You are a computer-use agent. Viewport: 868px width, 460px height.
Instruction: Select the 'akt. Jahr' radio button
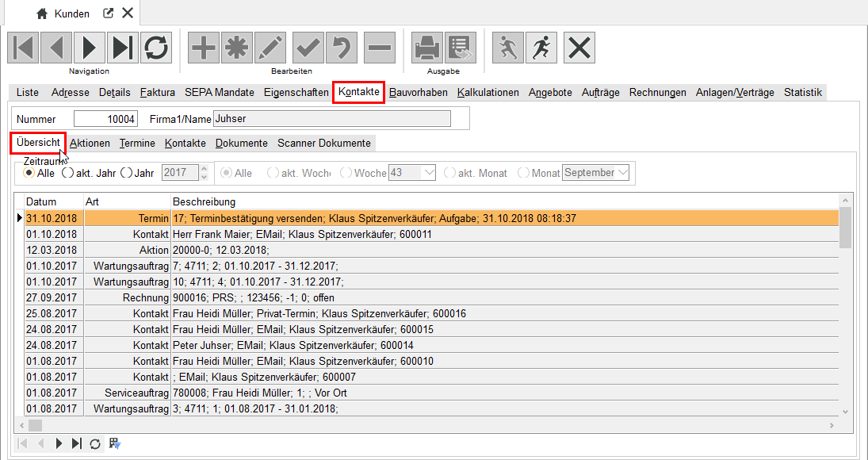coord(67,172)
